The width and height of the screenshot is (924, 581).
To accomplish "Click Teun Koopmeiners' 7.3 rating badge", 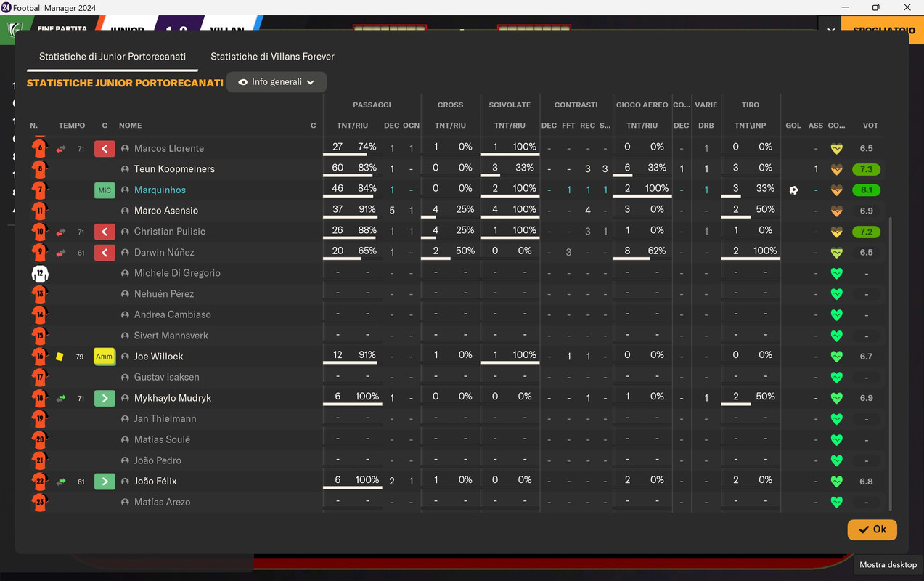I will 866,169.
